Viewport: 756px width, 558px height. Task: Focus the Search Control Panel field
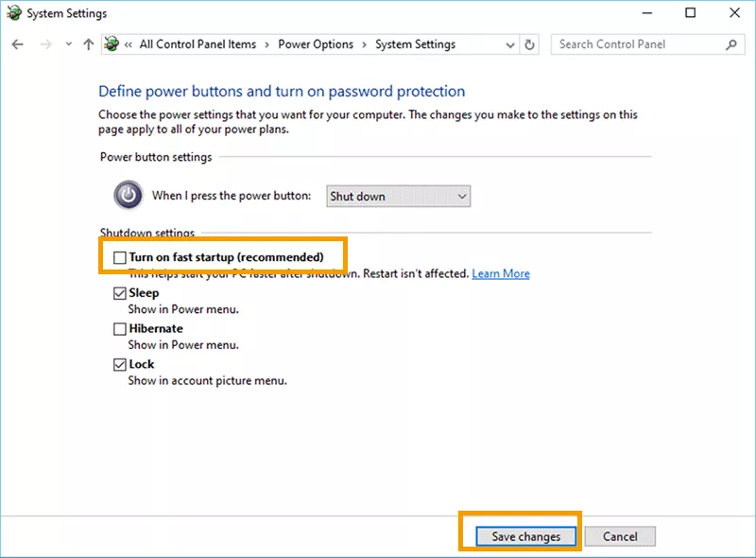coord(647,44)
